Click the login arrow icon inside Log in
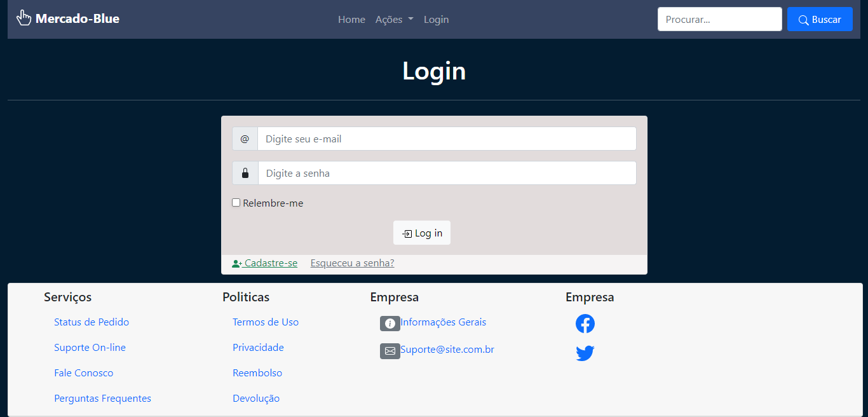868x417 pixels. click(x=407, y=233)
